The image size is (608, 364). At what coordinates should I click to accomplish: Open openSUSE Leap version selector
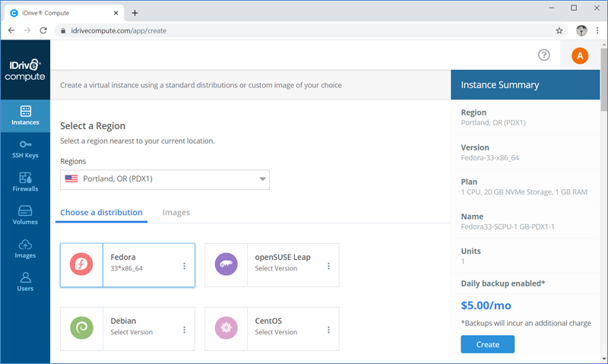[328, 266]
